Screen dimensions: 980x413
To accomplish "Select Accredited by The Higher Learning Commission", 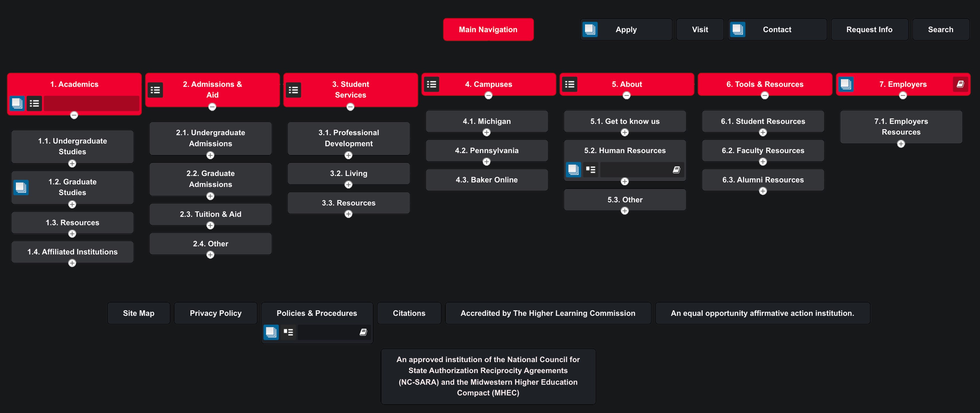I will click(548, 313).
